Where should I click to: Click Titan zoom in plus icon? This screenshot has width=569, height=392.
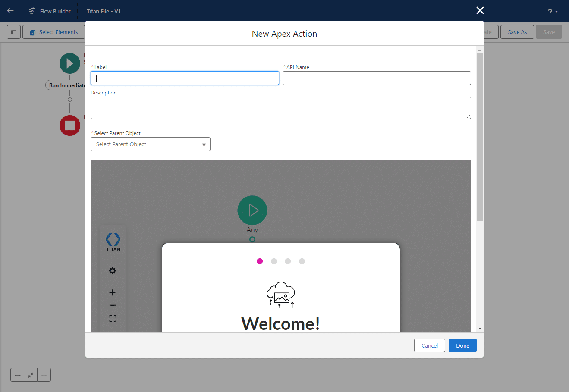(x=113, y=292)
